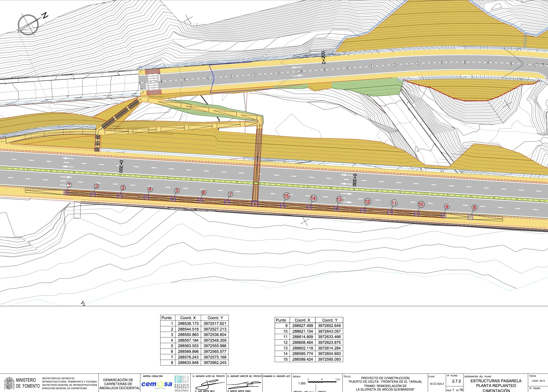Viewport: 548px width, 392px height.
Task: Click coordinate cell 3972633.466
Action: click(329, 337)
